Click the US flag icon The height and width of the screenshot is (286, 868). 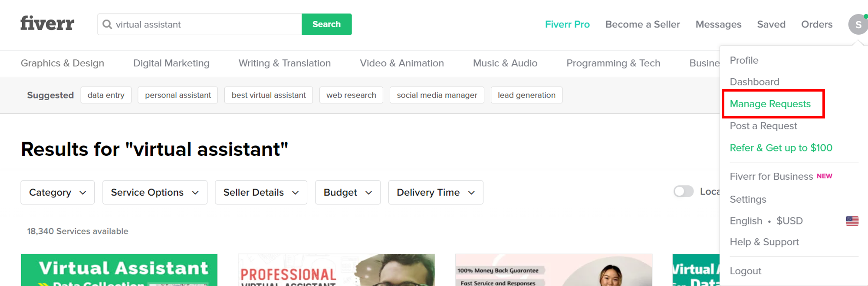click(x=852, y=221)
